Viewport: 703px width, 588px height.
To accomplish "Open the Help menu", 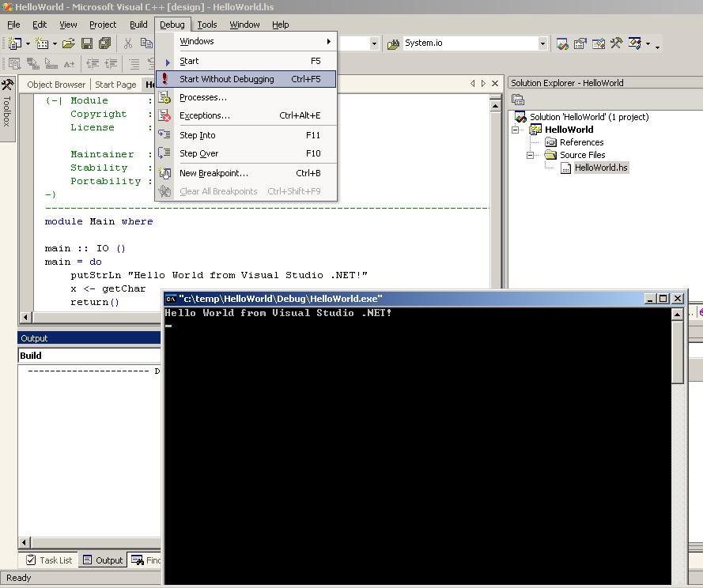I will tap(280, 24).
